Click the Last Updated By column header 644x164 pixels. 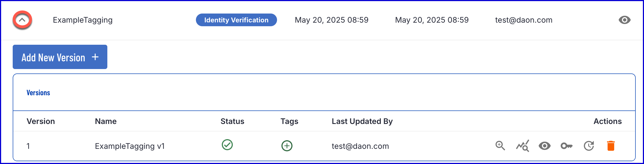pyautogui.click(x=362, y=121)
